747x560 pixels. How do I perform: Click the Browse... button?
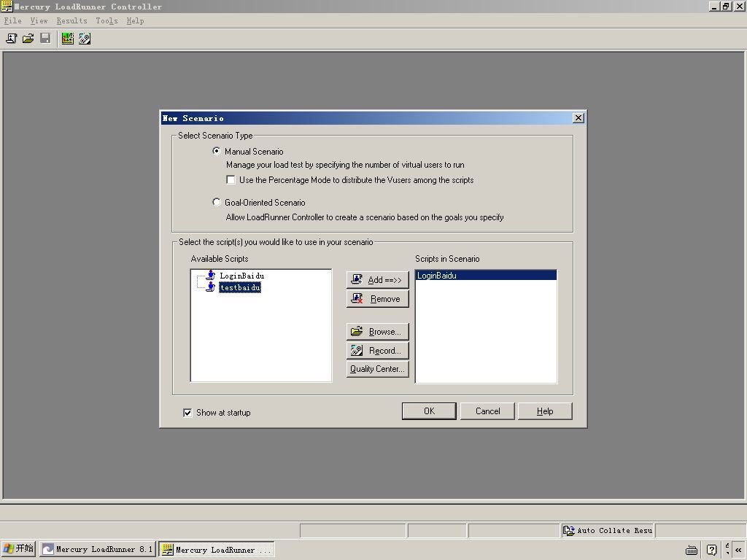pyautogui.click(x=378, y=332)
